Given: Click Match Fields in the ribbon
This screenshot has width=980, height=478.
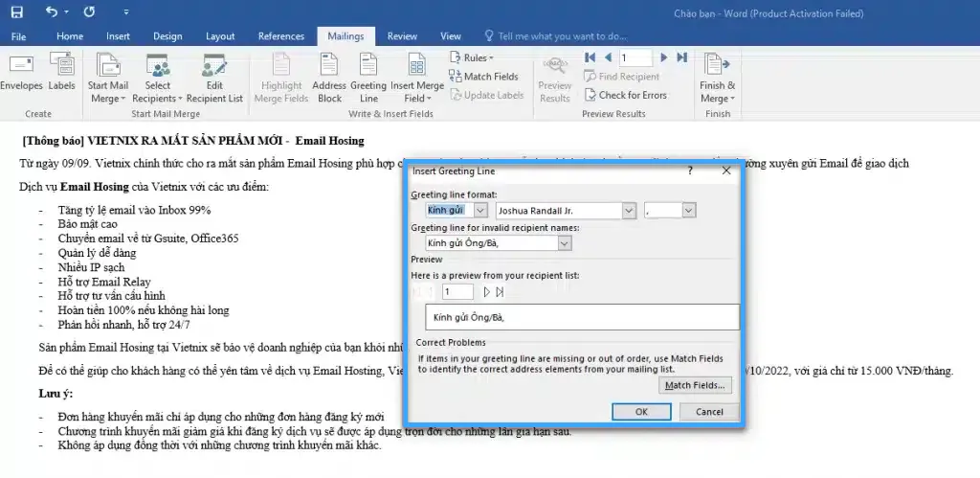Looking at the screenshot, I should click(x=483, y=77).
